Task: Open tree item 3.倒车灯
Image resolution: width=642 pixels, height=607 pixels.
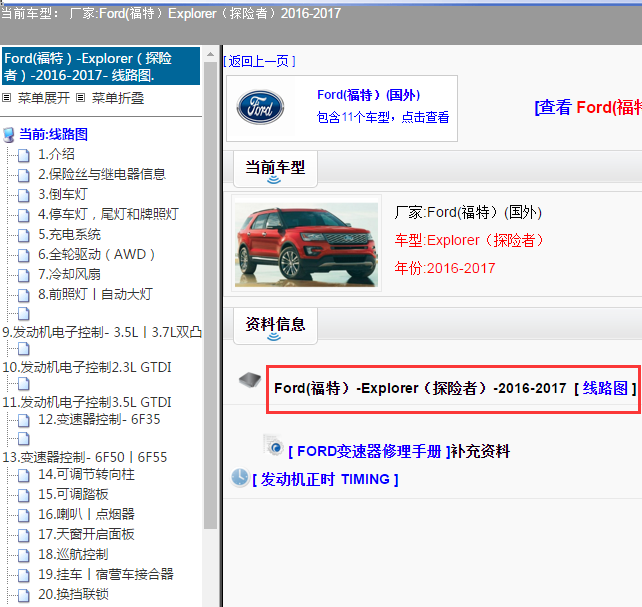Action: tap(63, 194)
